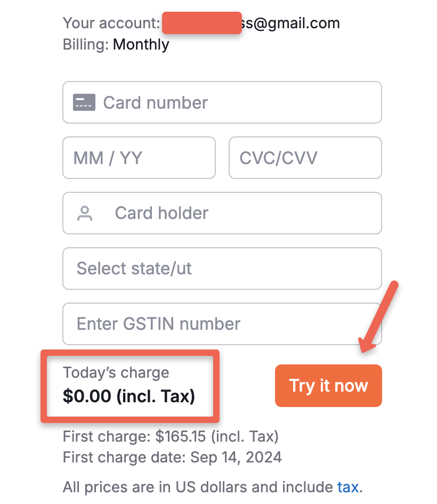The image size is (437, 504).
Task: Click the Card number input field
Action: point(222,102)
